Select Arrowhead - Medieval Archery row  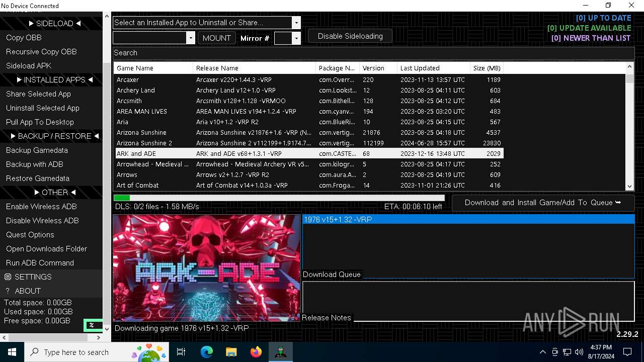[x=308, y=164]
